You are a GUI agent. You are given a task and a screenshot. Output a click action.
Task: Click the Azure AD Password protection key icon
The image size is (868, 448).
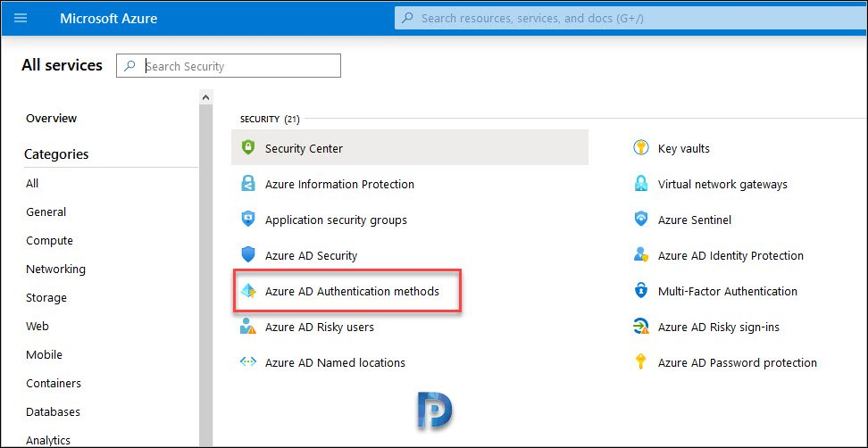(x=641, y=362)
